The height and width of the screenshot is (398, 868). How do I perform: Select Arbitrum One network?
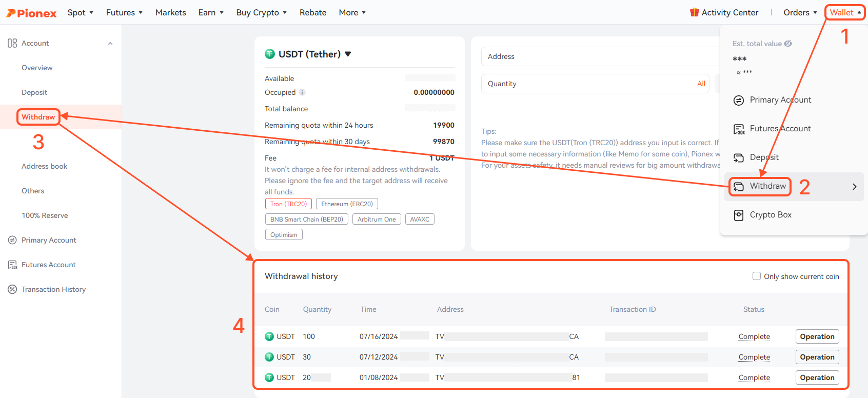377,219
